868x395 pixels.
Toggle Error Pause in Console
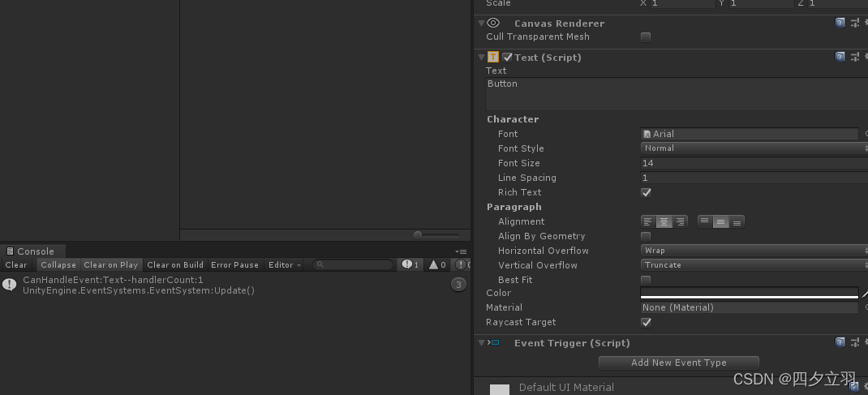(234, 264)
